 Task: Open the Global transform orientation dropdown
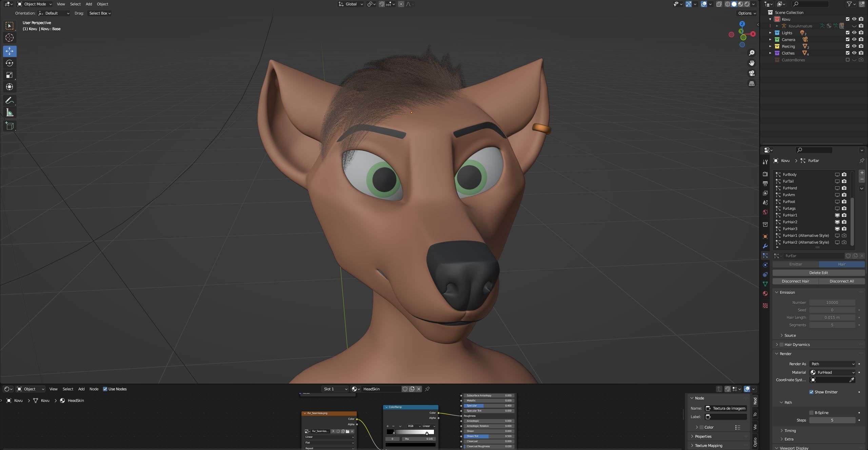pos(351,4)
